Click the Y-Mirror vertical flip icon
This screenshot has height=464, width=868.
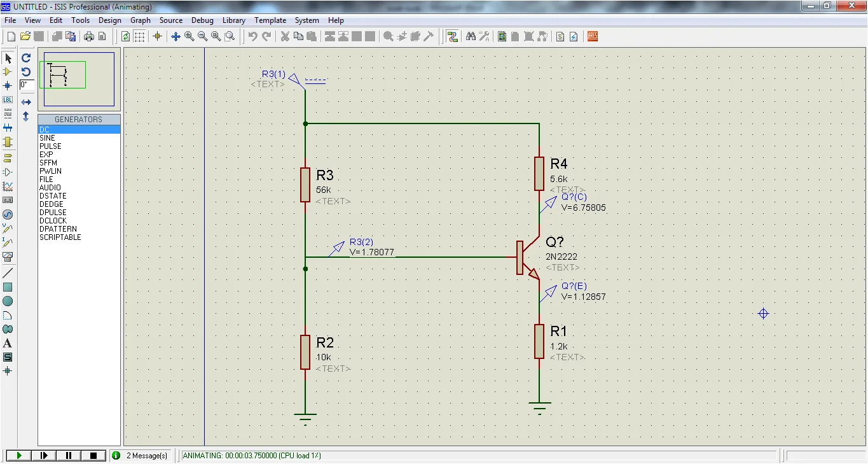tap(26, 116)
